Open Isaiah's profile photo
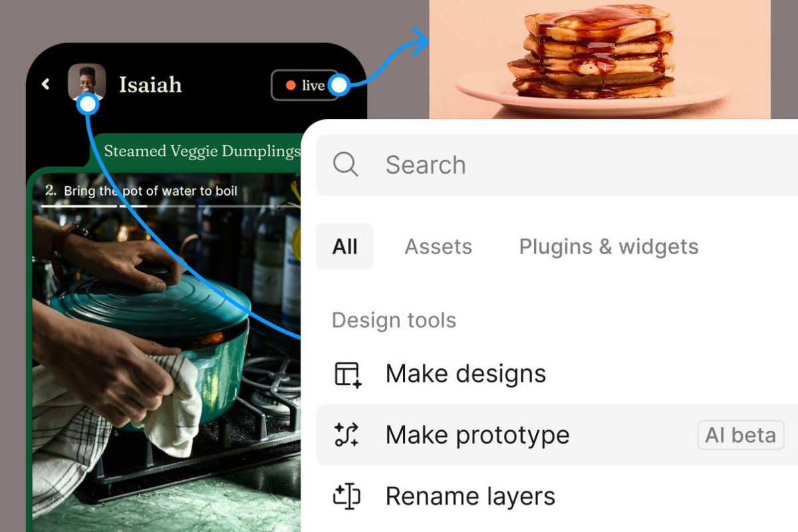 pos(86,81)
